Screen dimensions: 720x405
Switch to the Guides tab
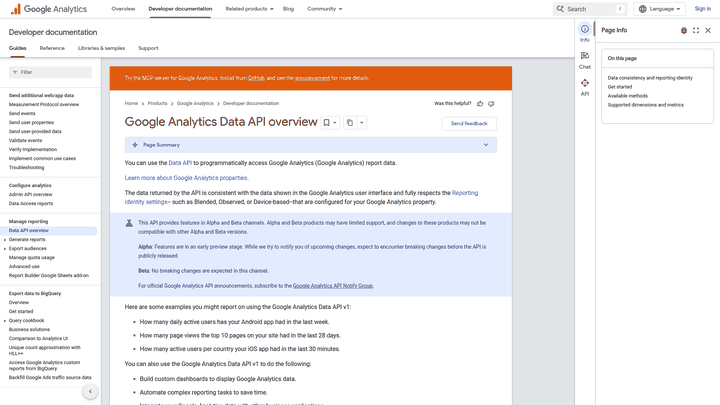(17, 48)
